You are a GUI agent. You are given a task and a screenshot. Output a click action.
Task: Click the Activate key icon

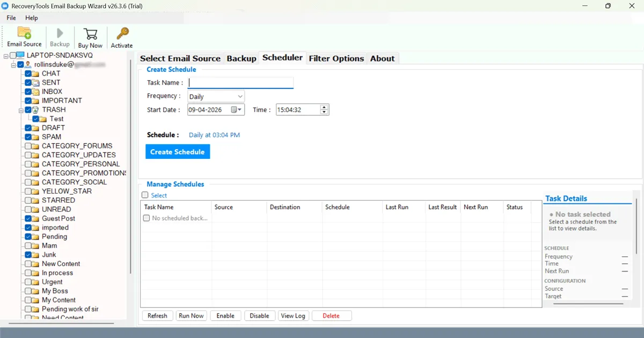pos(122,34)
